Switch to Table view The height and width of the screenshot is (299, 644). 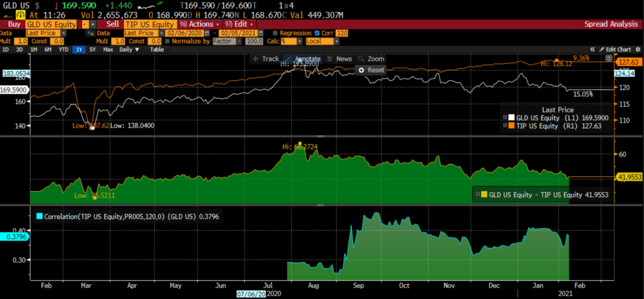(157, 49)
